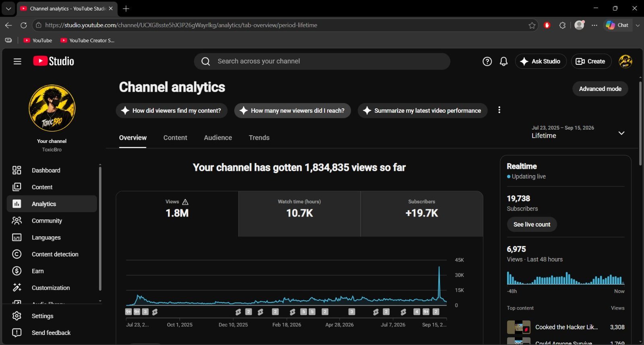Click the red shield extension icon
This screenshot has width=644, height=345.
tap(547, 25)
